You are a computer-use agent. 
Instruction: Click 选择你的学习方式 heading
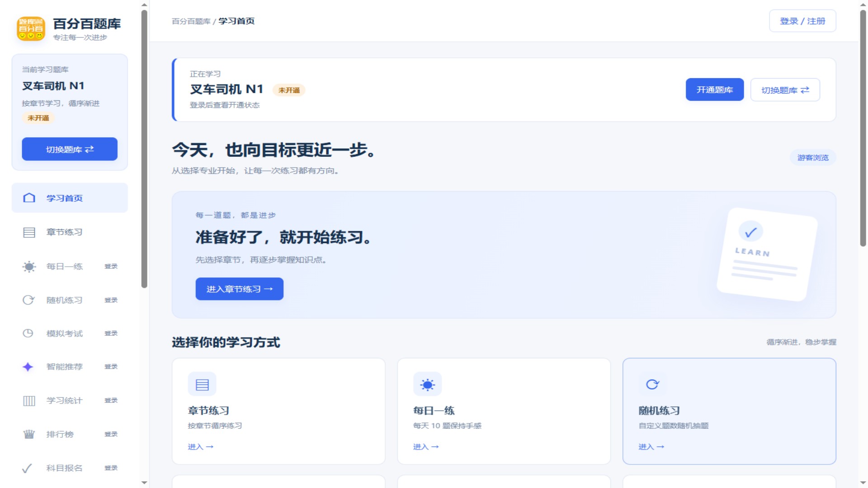tap(226, 343)
